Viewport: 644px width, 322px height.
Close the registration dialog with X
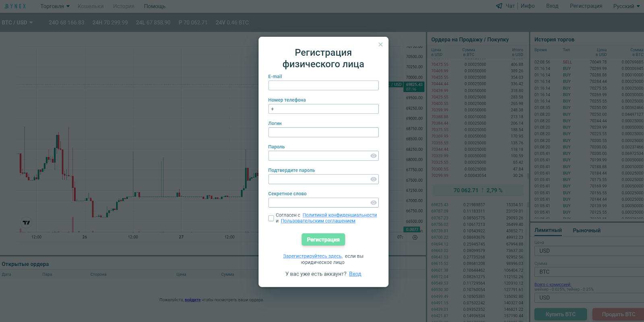coord(380,44)
